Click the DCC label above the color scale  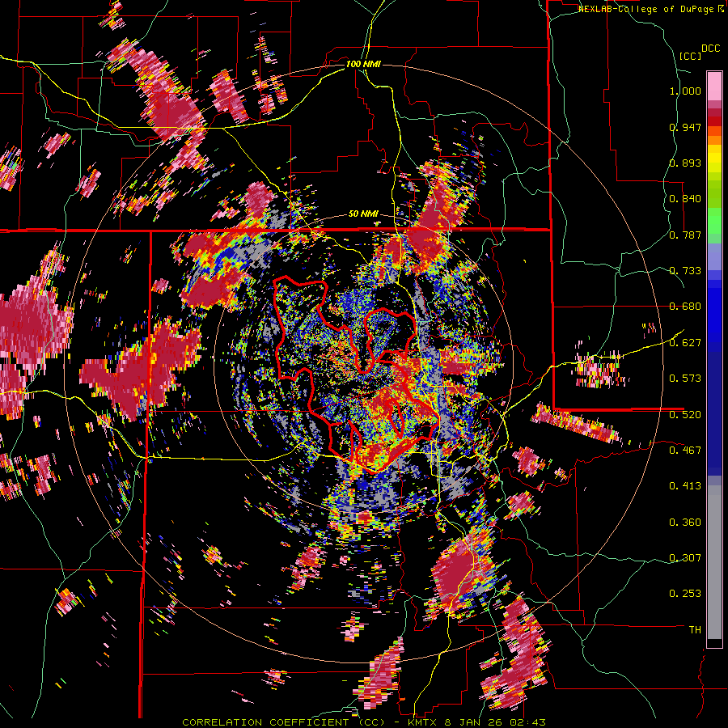710,49
